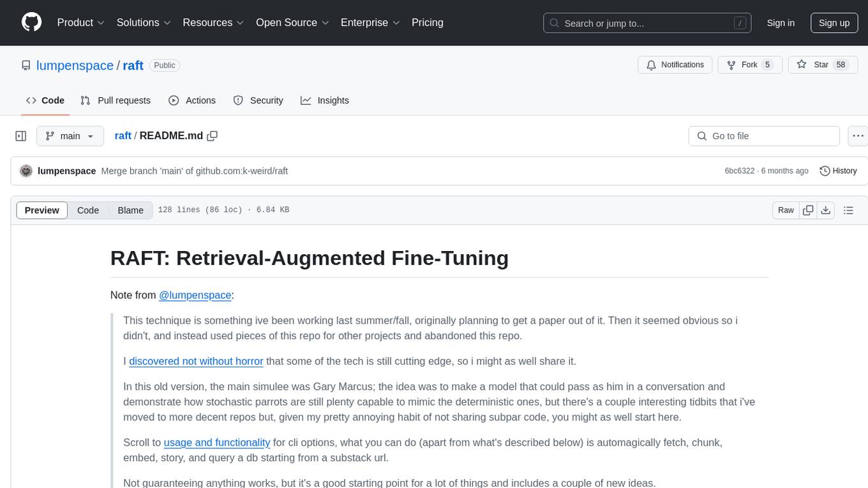This screenshot has height=488, width=868.
Task: Open the @lumpenspace mention link
Action: pyautogui.click(x=195, y=295)
